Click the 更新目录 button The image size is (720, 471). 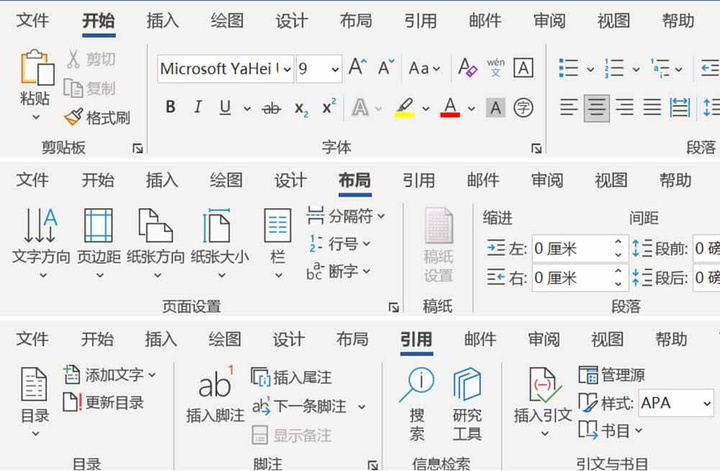click(103, 403)
